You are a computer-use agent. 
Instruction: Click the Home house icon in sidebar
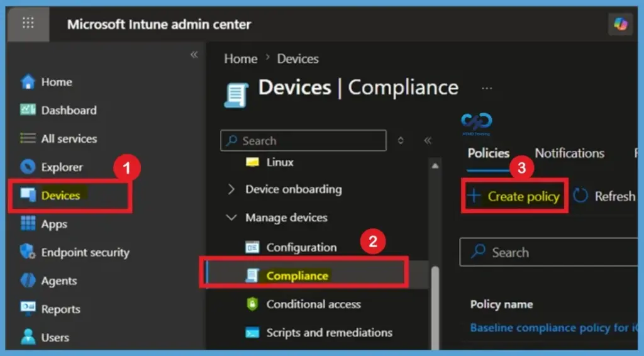click(28, 82)
